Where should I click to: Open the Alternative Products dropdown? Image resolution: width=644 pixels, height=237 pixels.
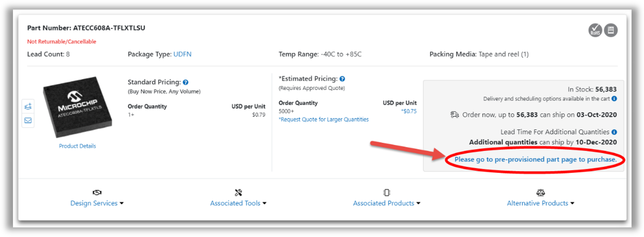540,203
